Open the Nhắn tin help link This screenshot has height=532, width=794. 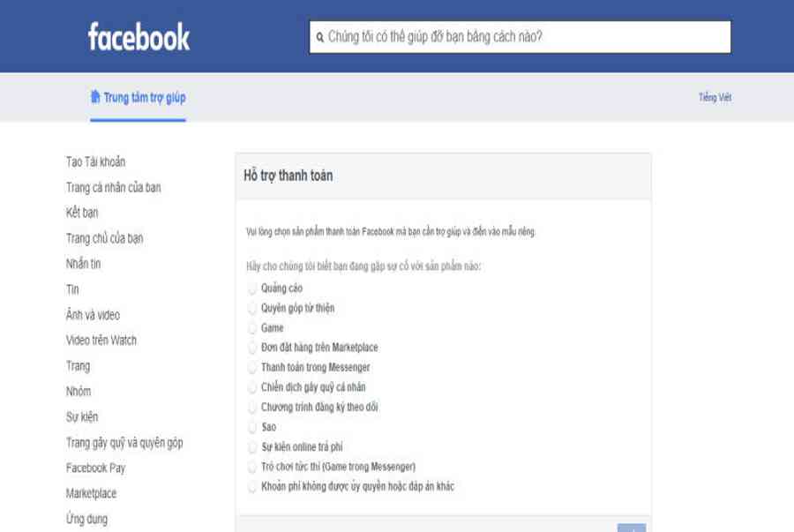84,264
